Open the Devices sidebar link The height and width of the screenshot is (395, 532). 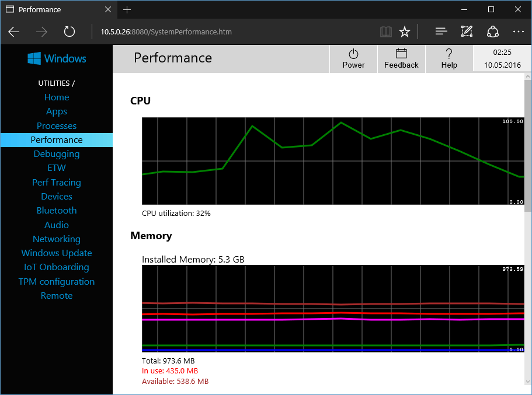point(57,197)
